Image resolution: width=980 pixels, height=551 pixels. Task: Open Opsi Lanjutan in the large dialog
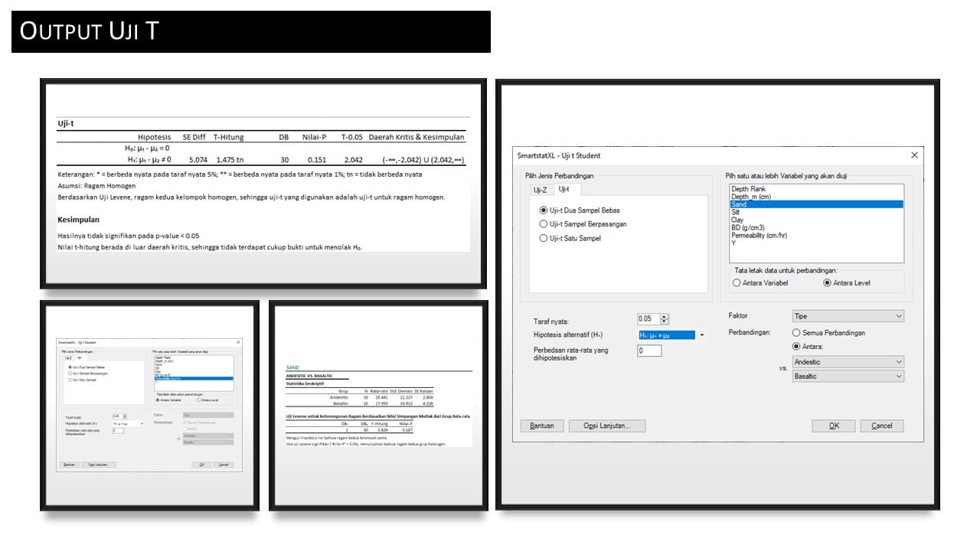click(606, 425)
